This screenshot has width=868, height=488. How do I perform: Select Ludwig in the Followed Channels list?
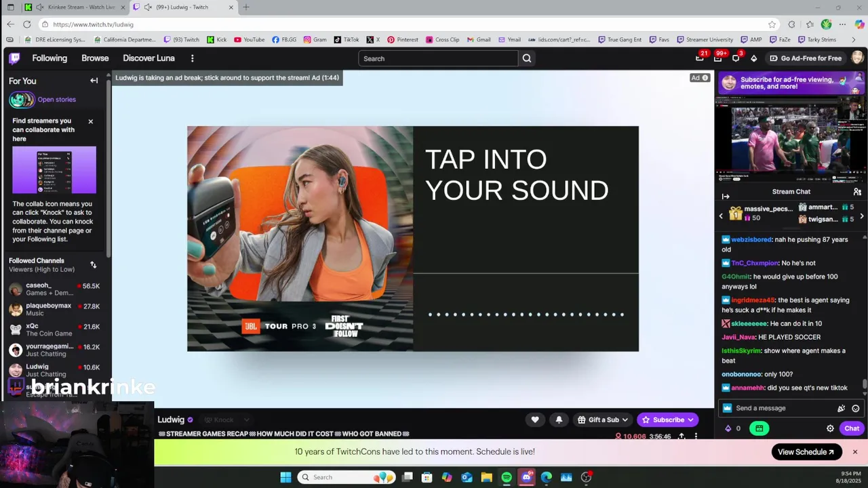coord(54,371)
